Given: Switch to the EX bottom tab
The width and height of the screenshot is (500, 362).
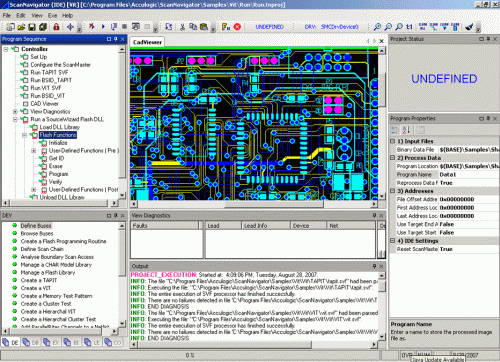Looking at the screenshot, I should coord(51,342).
